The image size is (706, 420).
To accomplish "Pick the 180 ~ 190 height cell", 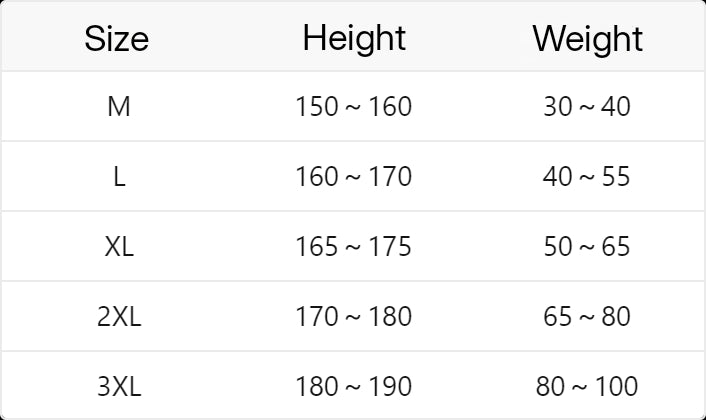I will pos(354,386).
